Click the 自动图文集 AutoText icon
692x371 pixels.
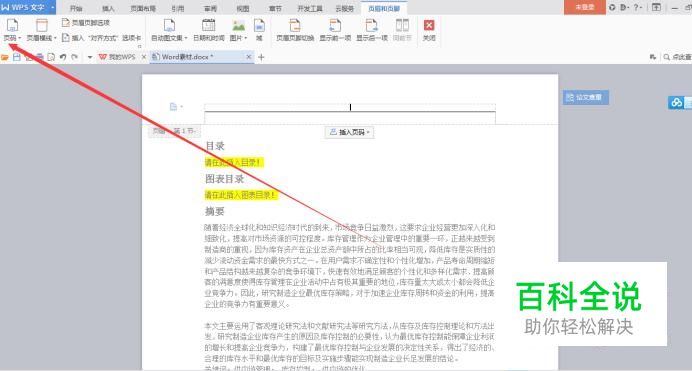[169, 26]
